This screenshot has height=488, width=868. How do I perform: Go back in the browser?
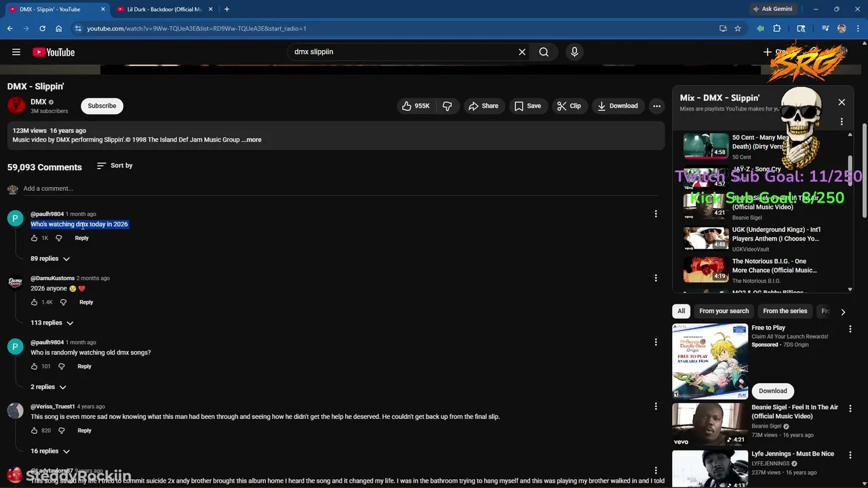click(x=9, y=28)
